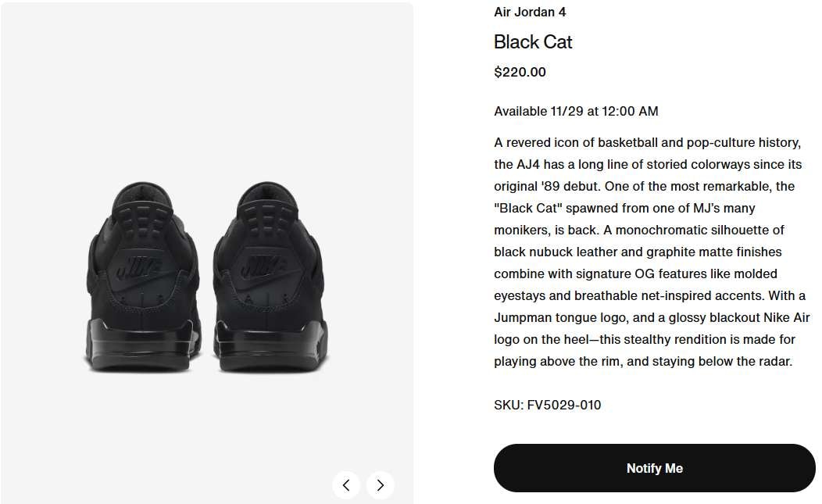Viewport: 822px width, 504px height.
Task: Click the $220.00 price
Action: pos(520,73)
